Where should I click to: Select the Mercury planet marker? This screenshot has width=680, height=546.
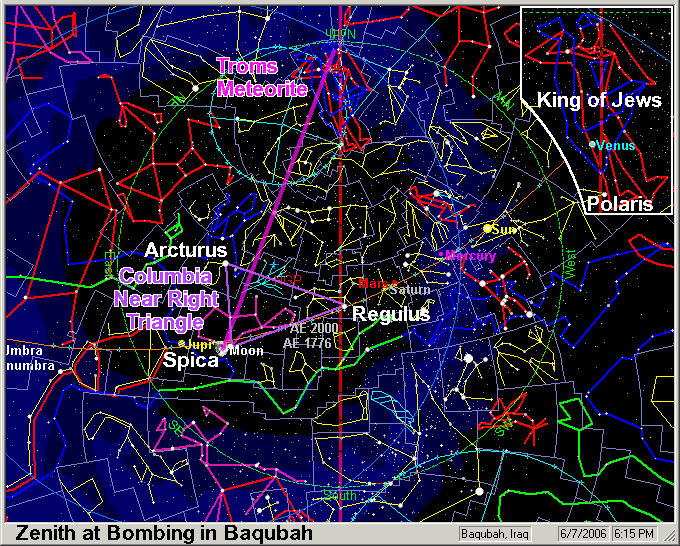[442, 255]
